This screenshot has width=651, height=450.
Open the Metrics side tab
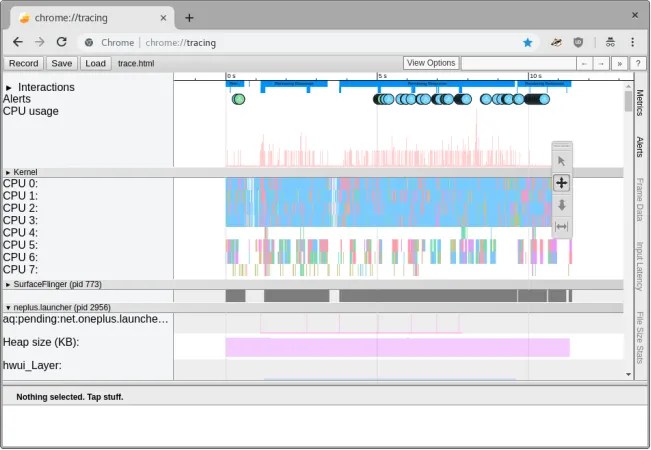(x=640, y=102)
